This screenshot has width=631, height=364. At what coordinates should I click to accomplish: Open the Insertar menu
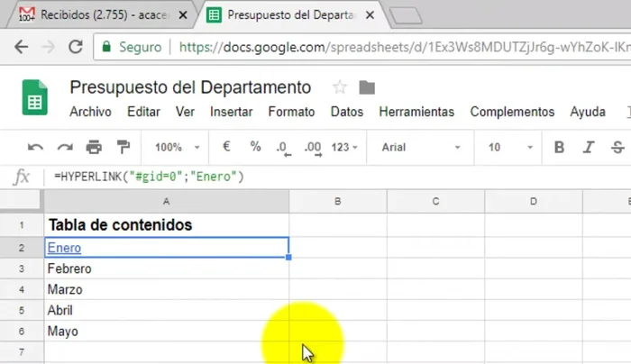click(232, 112)
